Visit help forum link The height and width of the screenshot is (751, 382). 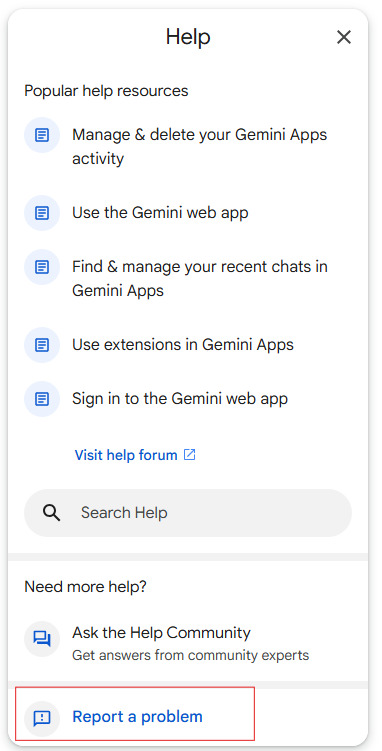[126, 455]
